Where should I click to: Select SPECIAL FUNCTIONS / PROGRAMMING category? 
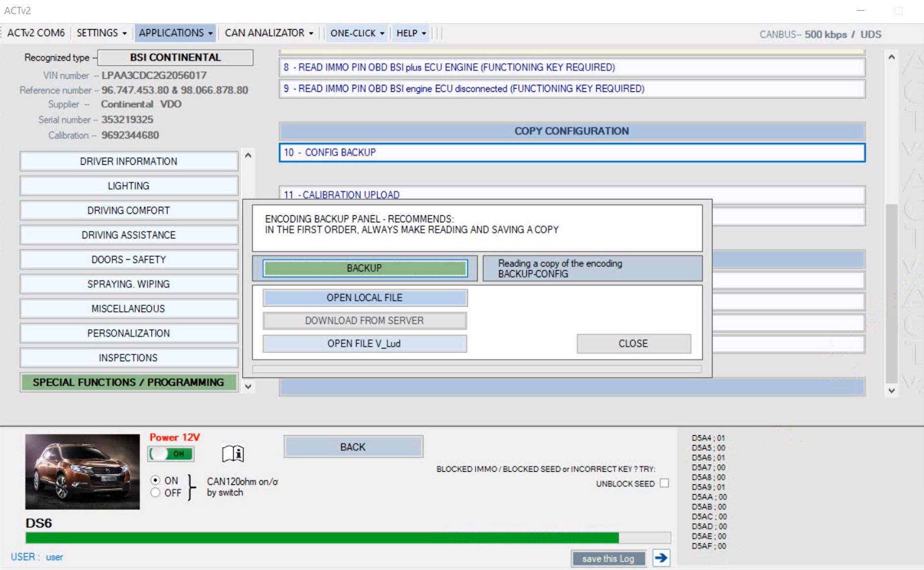(129, 382)
